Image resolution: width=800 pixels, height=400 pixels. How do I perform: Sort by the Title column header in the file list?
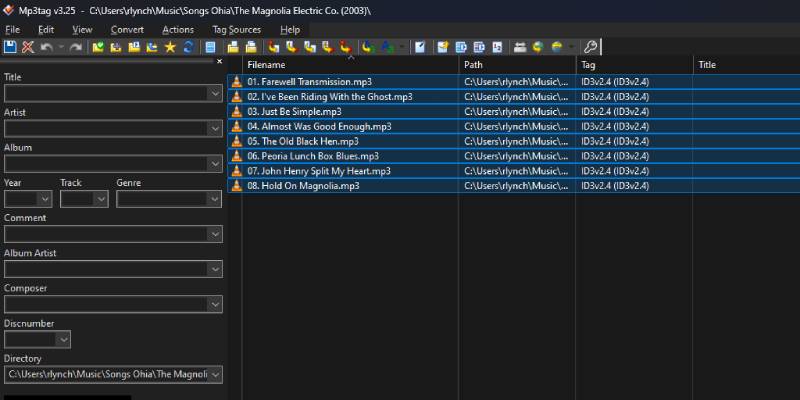[x=747, y=65]
